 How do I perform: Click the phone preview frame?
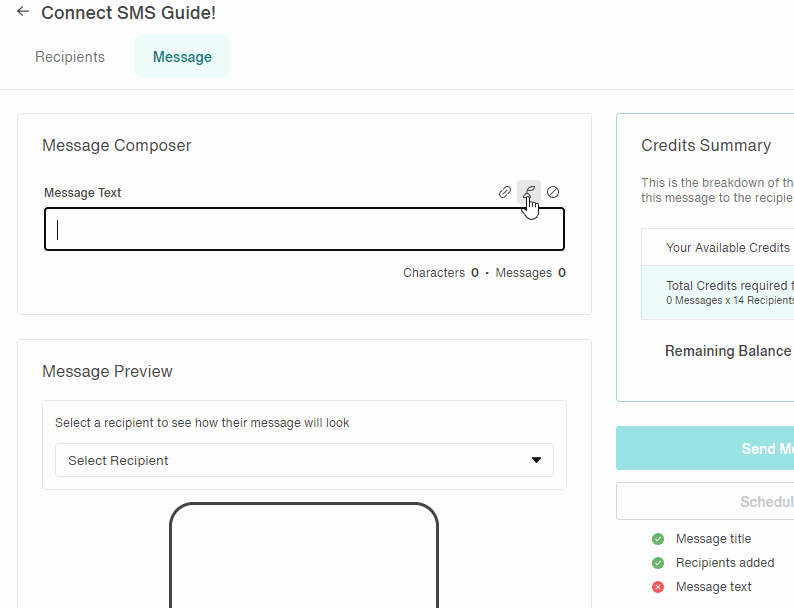pos(304,555)
